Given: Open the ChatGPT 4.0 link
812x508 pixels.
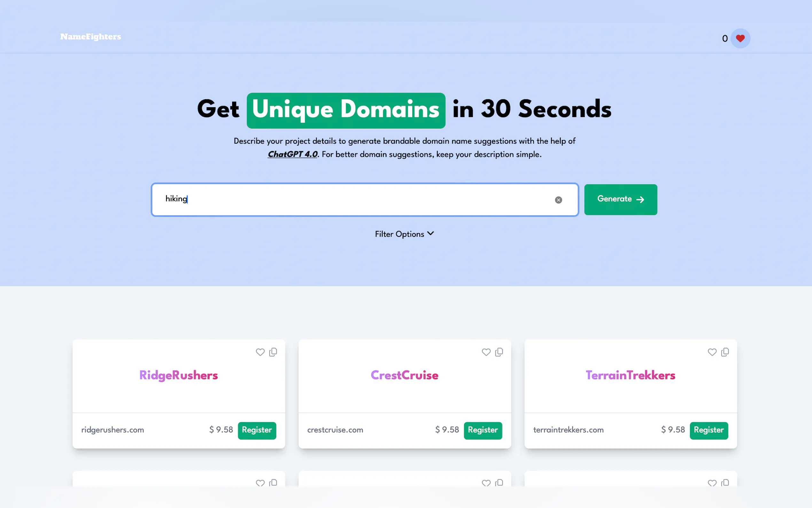Looking at the screenshot, I should pyautogui.click(x=293, y=154).
